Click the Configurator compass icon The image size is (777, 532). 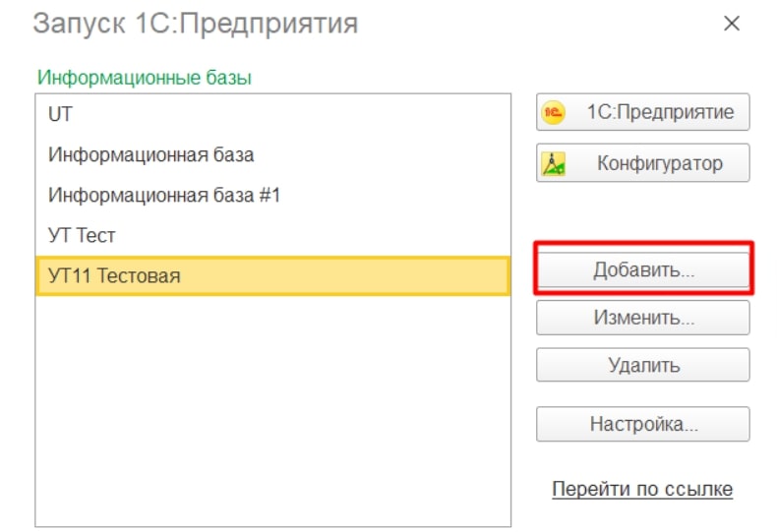coord(553,163)
